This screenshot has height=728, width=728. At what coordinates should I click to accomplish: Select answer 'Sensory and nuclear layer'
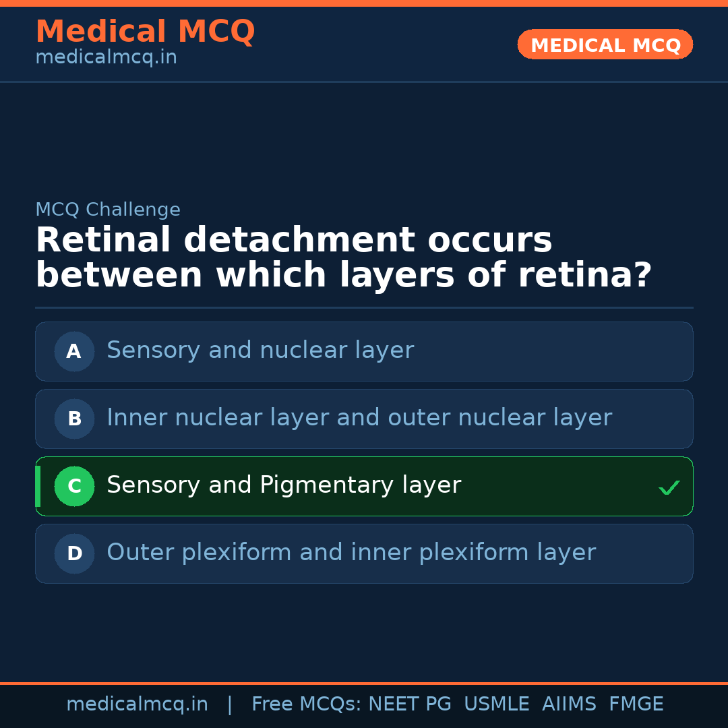(260, 351)
